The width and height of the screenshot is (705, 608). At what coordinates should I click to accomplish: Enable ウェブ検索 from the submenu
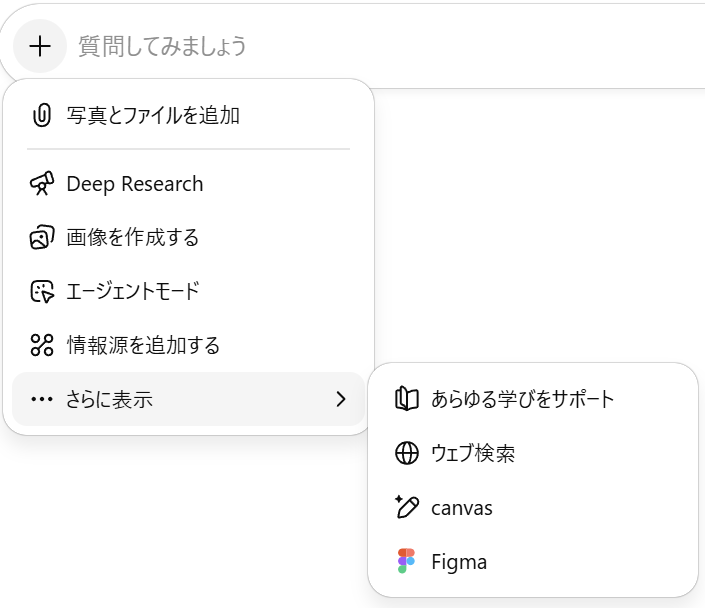473,453
